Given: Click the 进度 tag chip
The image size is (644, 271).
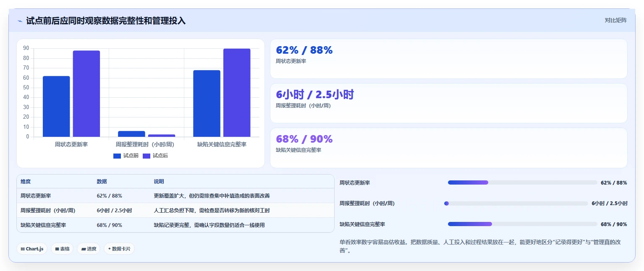Looking at the screenshot, I should (89, 249).
